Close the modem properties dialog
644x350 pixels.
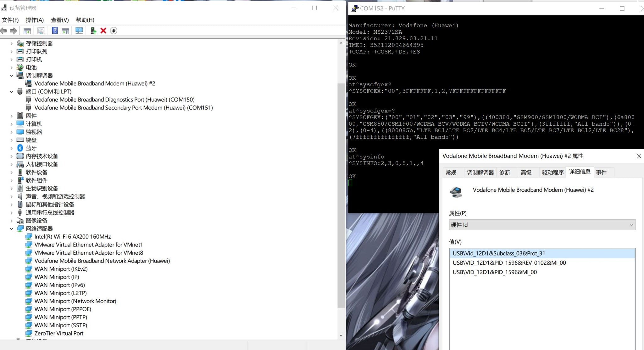click(x=638, y=156)
